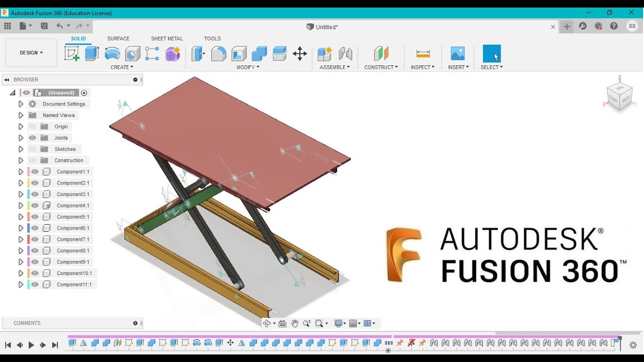Expand Document Settings node
644x362 pixels.
pos(21,104)
